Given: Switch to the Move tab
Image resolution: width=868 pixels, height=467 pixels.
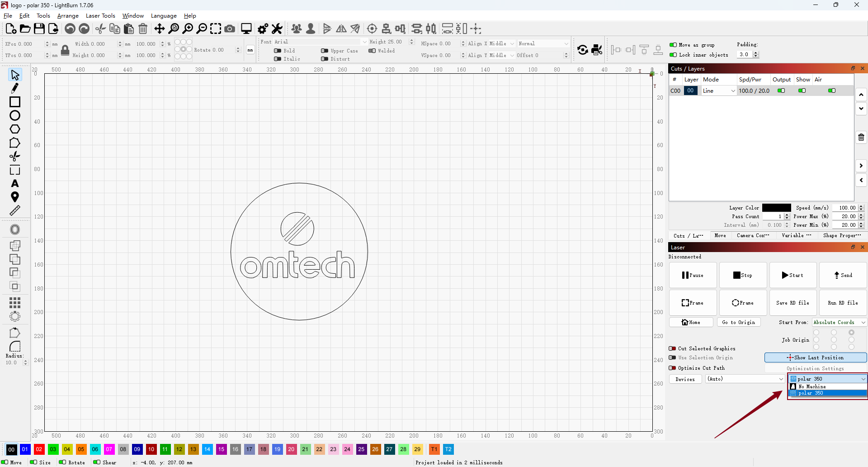Looking at the screenshot, I should [720, 235].
